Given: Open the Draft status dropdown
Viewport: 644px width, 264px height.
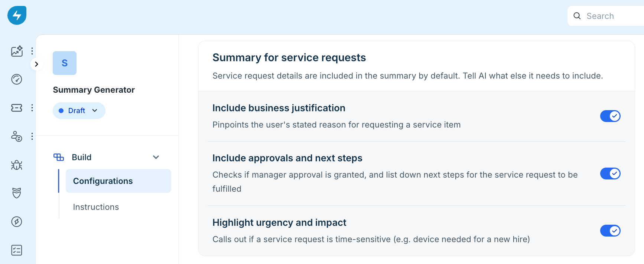Looking at the screenshot, I should pos(79,111).
